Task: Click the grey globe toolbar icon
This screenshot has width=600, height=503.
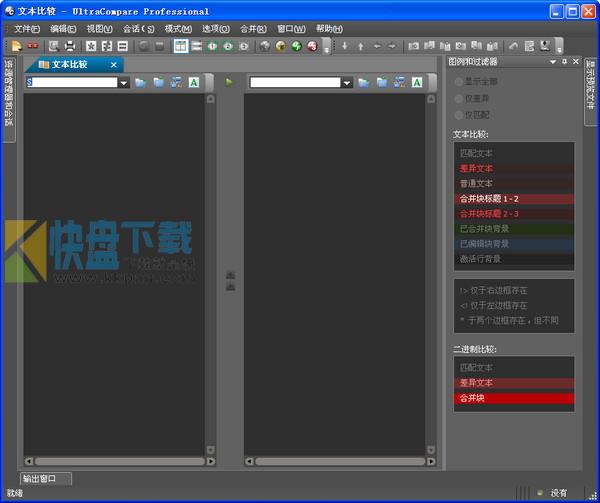Action: [265, 46]
